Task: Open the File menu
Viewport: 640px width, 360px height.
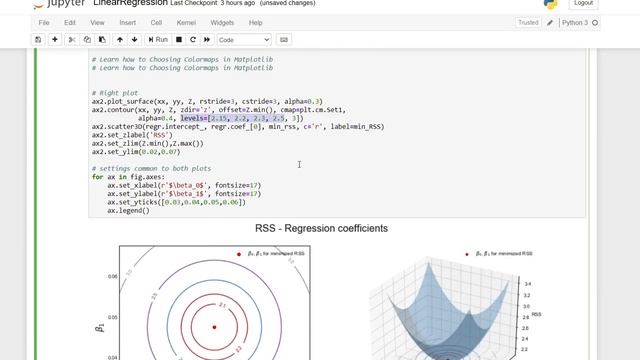Action: point(44,23)
